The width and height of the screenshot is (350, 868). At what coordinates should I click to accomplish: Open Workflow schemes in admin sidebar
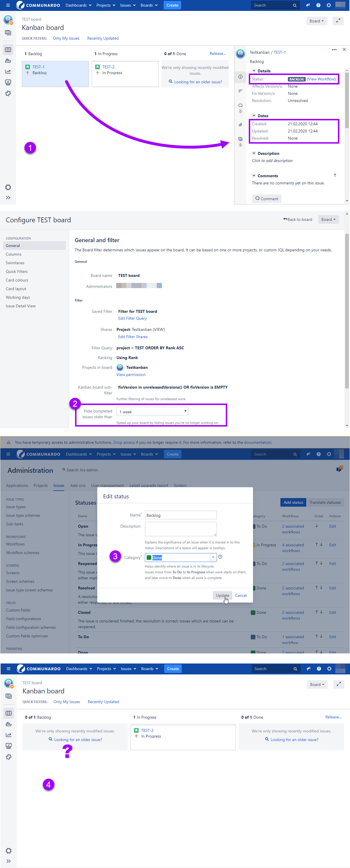tap(23, 553)
